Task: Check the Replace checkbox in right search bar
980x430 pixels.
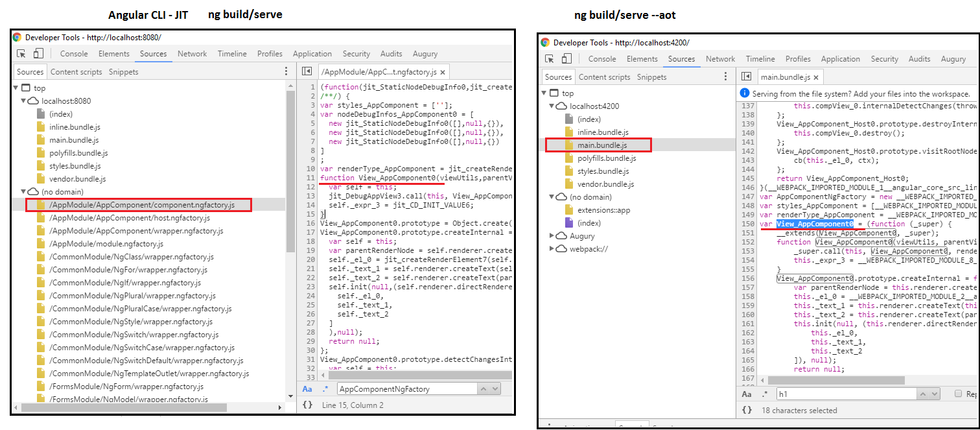Action: point(958,394)
